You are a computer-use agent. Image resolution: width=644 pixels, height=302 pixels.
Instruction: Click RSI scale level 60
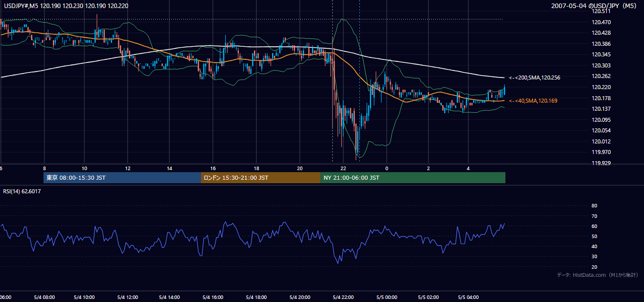[x=594, y=226]
